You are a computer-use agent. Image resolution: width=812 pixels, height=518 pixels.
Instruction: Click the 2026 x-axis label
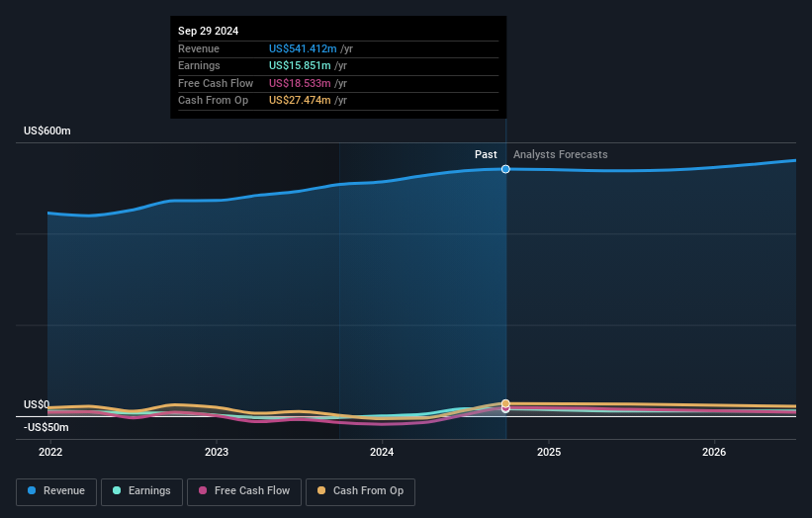pyautogui.click(x=714, y=453)
